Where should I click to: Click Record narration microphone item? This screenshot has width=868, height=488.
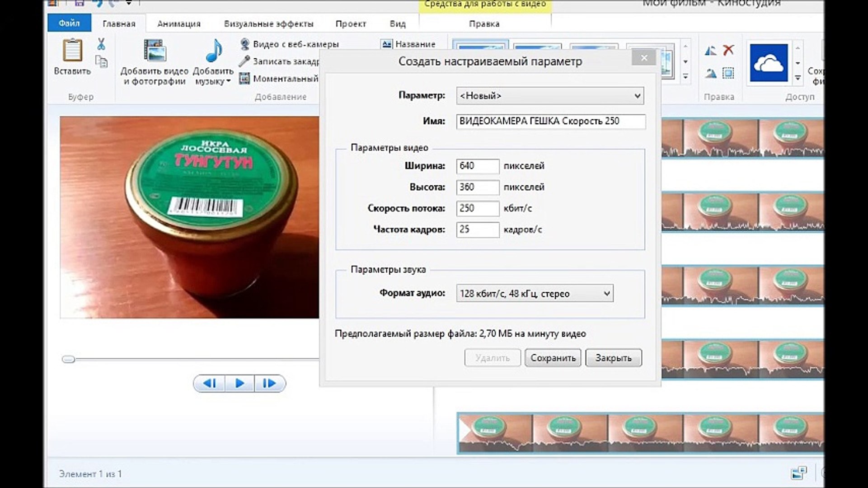point(279,61)
